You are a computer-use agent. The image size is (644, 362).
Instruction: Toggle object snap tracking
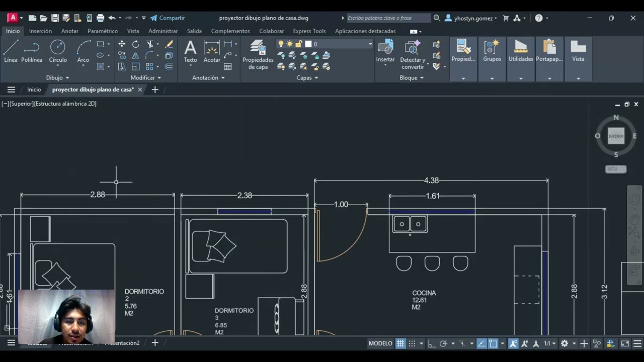point(481,343)
